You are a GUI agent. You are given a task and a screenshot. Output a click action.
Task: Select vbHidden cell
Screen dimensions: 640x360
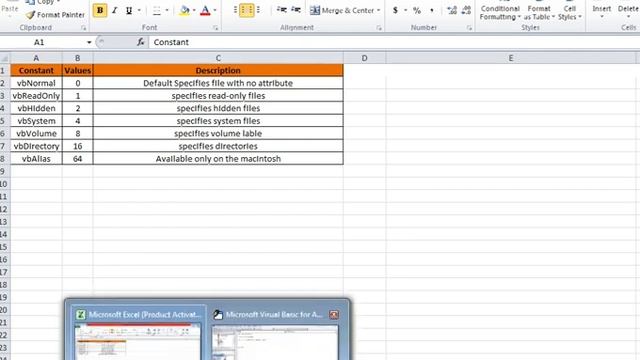36,108
